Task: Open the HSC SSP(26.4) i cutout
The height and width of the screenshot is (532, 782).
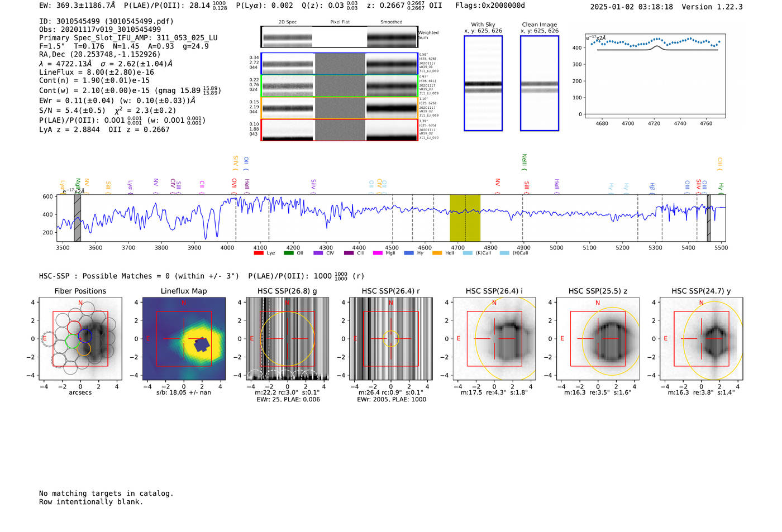Action: 494,338
